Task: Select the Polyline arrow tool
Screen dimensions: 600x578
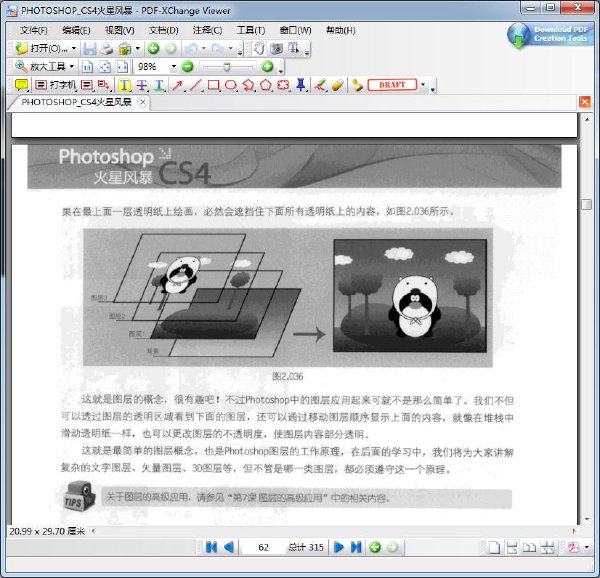Action: coord(248,85)
